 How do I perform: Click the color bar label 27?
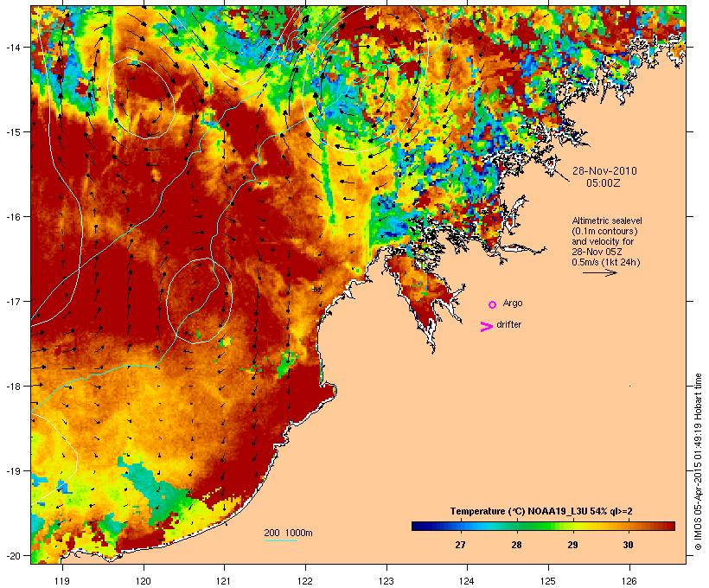(x=460, y=545)
